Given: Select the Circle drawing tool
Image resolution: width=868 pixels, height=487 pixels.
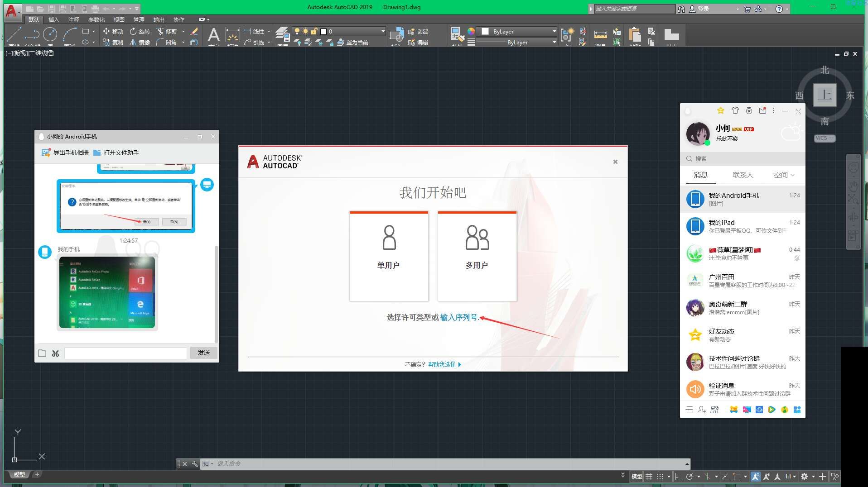Looking at the screenshot, I should (50, 34).
